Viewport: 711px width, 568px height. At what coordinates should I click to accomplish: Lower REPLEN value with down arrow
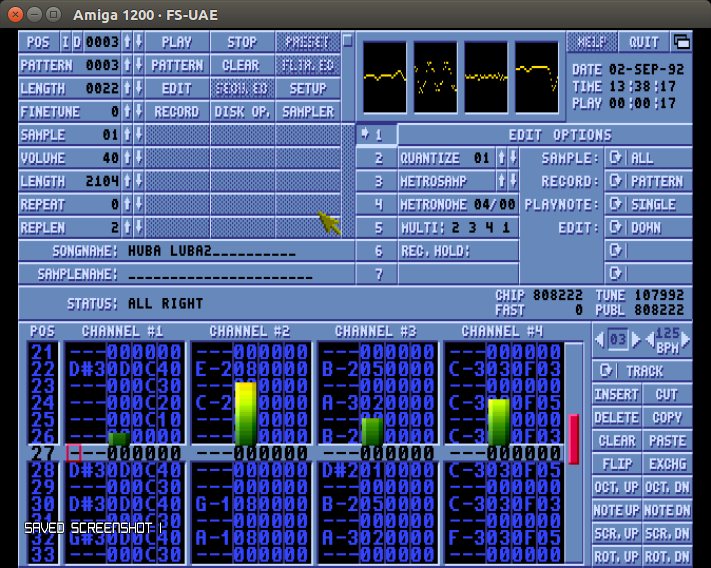tap(139, 228)
